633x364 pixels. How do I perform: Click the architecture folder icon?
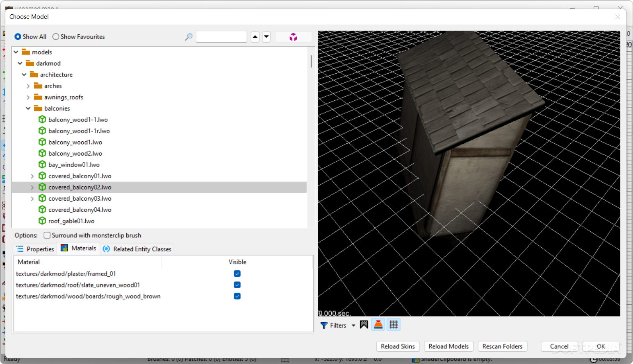34,75
